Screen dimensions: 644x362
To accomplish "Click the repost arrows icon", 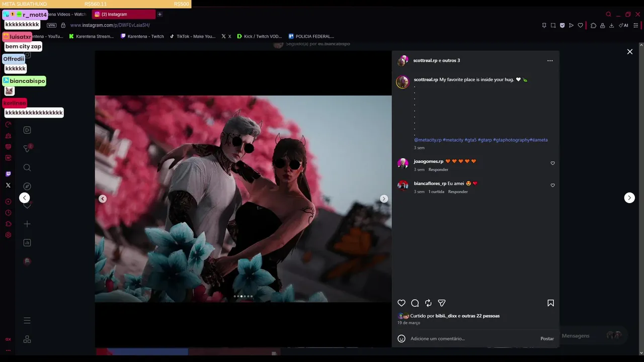I will 428,303.
